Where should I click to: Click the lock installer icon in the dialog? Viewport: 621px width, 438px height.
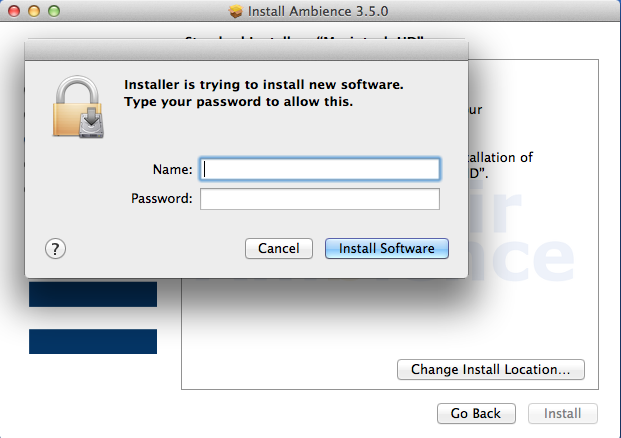click(78, 107)
